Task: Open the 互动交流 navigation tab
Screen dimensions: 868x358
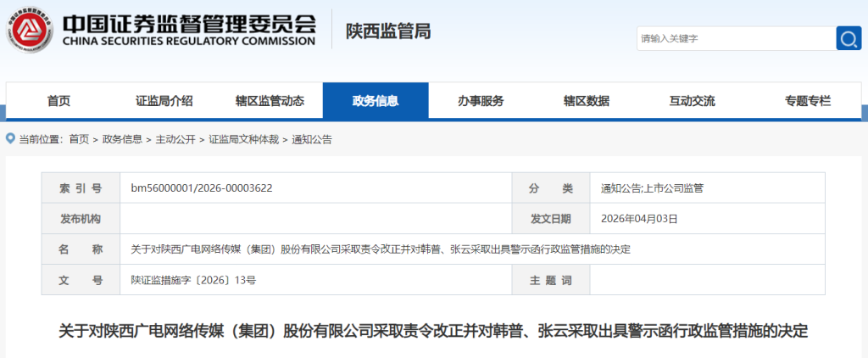Action: tap(692, 101)
